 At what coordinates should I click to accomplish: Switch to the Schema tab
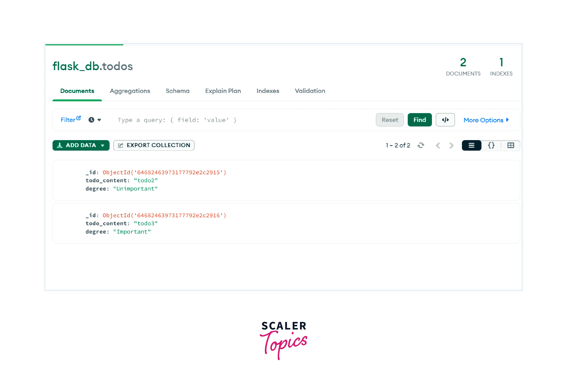pos(178,91)
